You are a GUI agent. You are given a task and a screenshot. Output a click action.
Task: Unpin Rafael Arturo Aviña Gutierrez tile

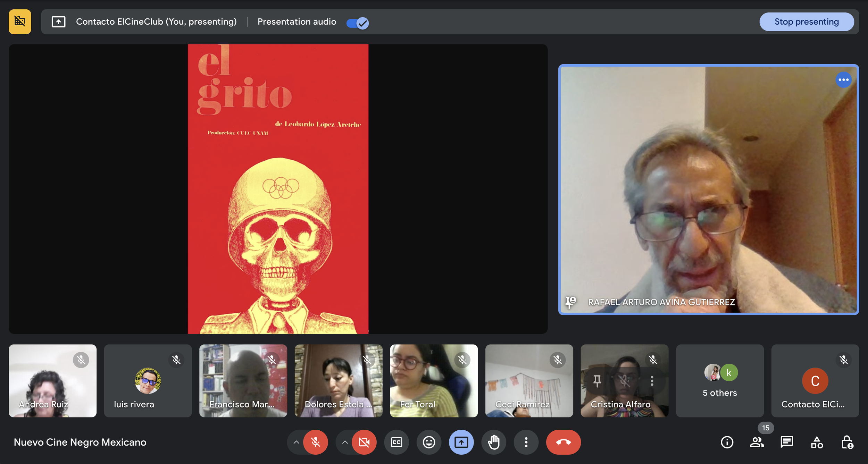tap(570, 302)
